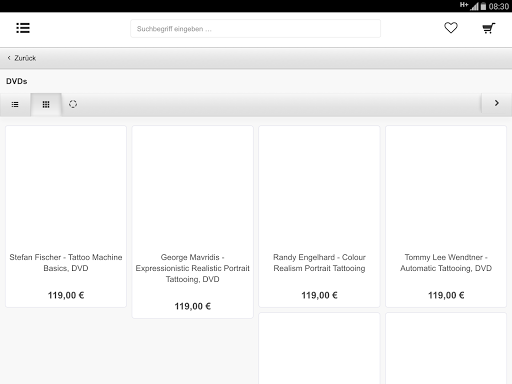The height and width of the screenshot is (384, 512).
Task: Open the product card below Tommy Lee Wendtner
Action: (446, 348)
